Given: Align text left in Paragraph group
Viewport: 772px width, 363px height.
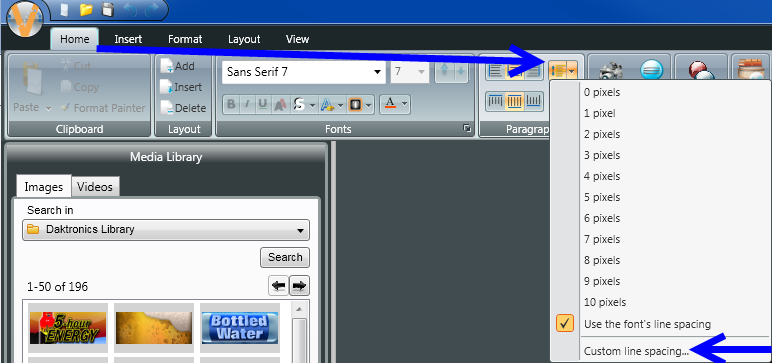Looking at the screenshot, I should [496, 71].
